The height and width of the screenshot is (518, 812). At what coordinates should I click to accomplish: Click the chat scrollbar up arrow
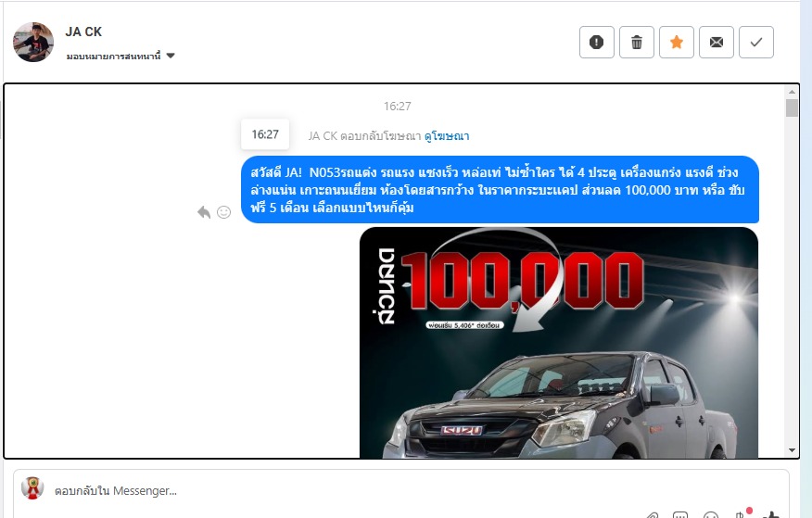click(792, 92)
